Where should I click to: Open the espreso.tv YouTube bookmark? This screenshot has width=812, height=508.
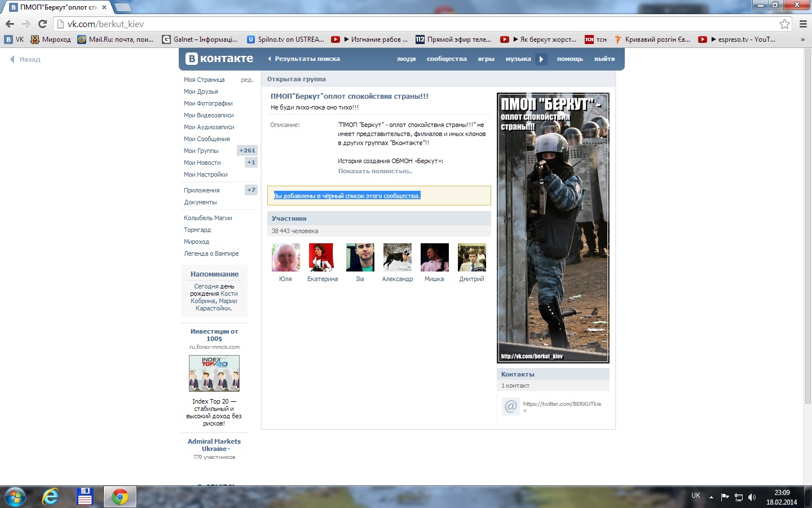[737, 40]
